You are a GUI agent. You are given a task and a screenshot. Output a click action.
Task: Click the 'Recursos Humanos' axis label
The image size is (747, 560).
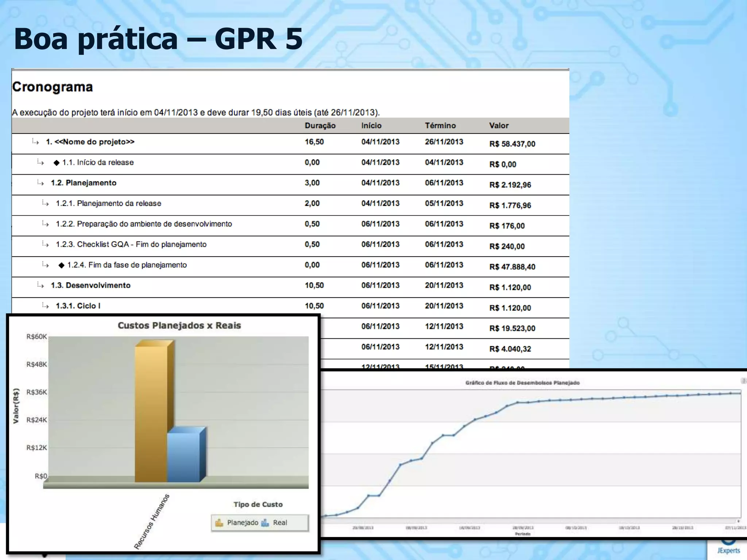tap(151, 521)
